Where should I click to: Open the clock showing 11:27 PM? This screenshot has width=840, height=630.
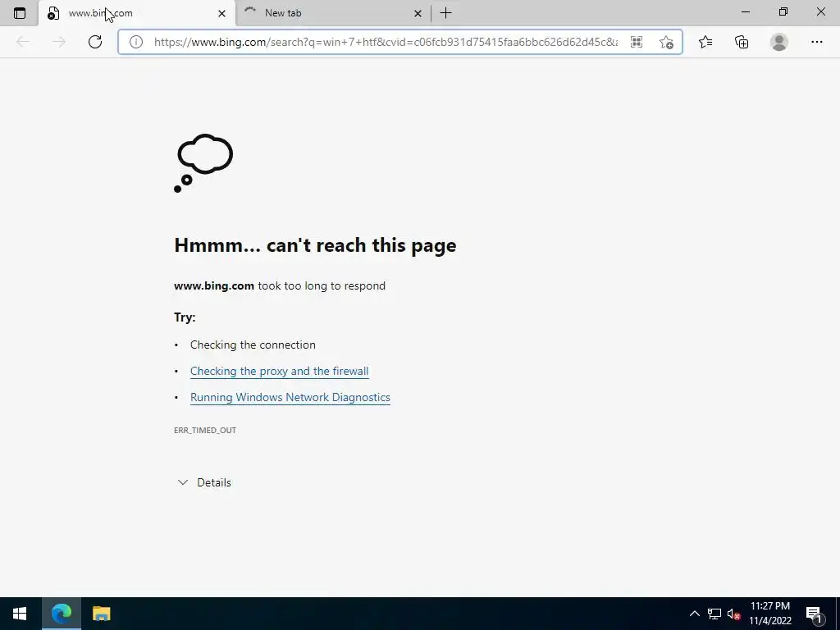point(769,614)
